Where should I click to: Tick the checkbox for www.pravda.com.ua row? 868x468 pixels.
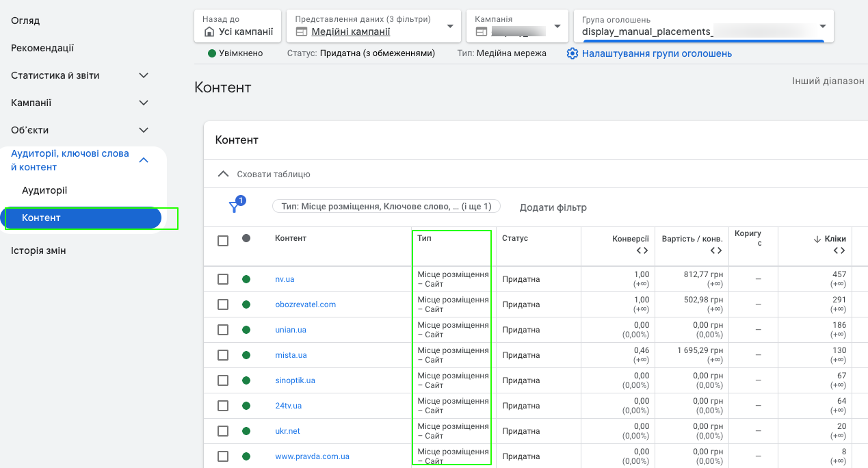coord(223,456)
